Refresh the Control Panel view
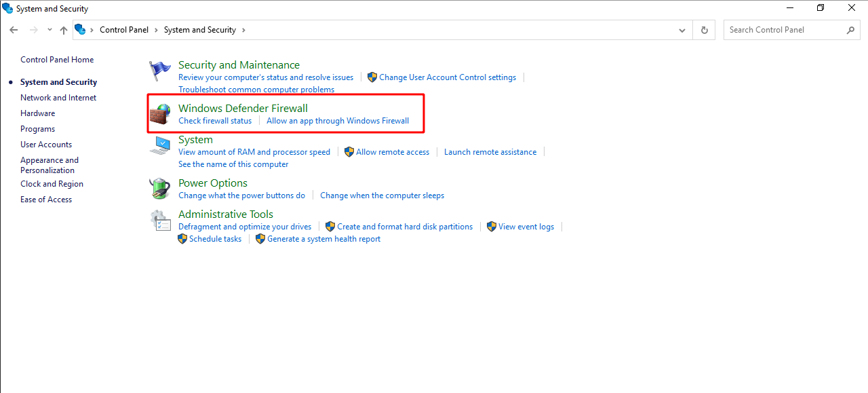This screenshot has height=393, width=868. coord(704,30)
